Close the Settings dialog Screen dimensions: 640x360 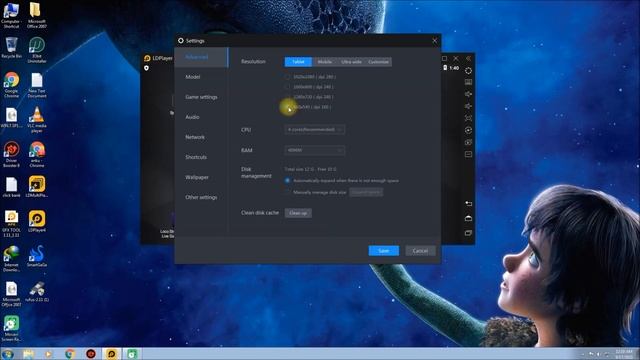point(435,41)
